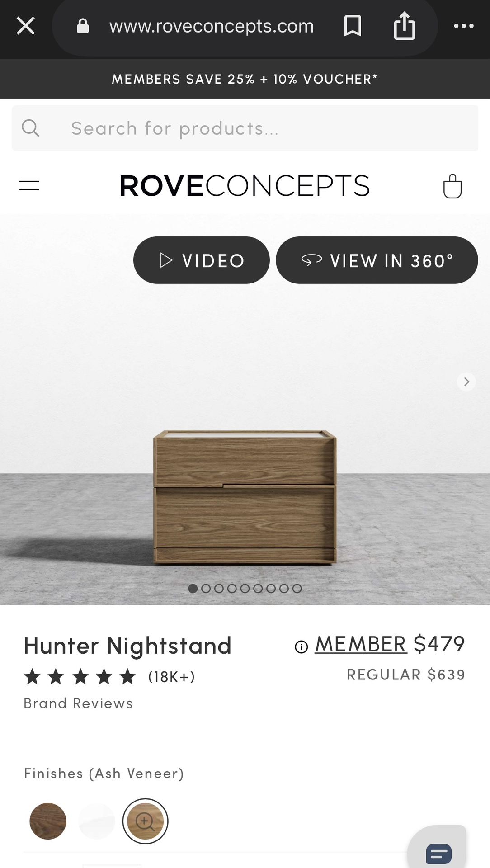490x868 pixels.
Task: Select the second carousel dot
Action: pyautogui.click(x=206, y=589)
